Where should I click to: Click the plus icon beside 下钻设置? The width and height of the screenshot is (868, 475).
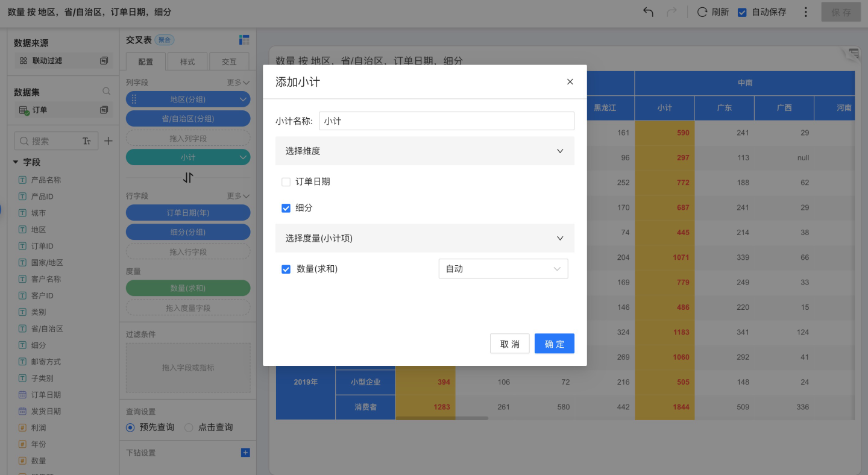tap(245, 453)
